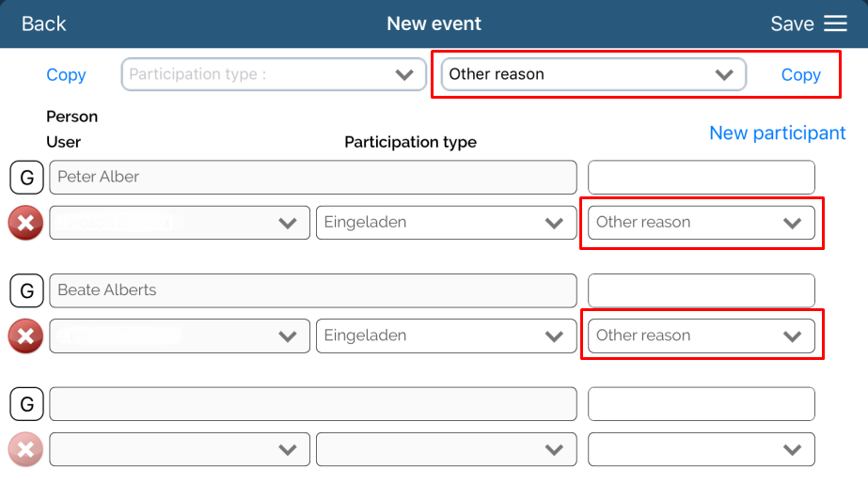Image resolution: width=868 pixels, height=484 pixels.
Task: Add a New participant
Action: coord(777,133)
